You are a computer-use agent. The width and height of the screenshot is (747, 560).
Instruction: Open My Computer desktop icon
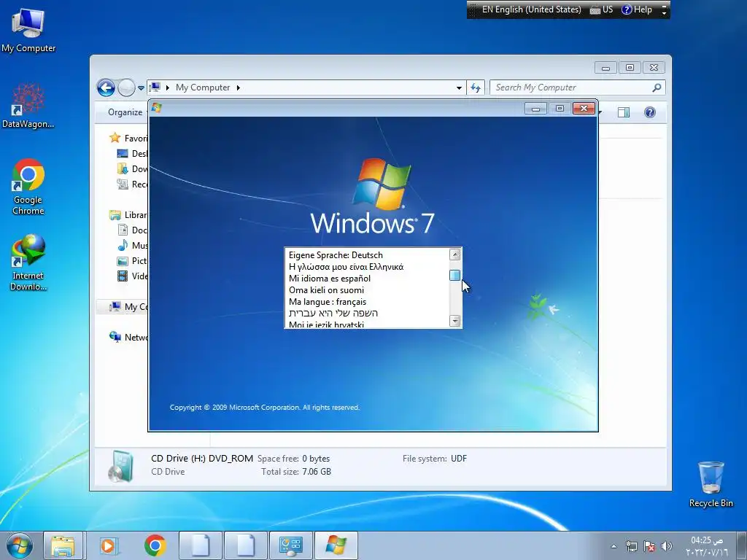pos(28,31)
